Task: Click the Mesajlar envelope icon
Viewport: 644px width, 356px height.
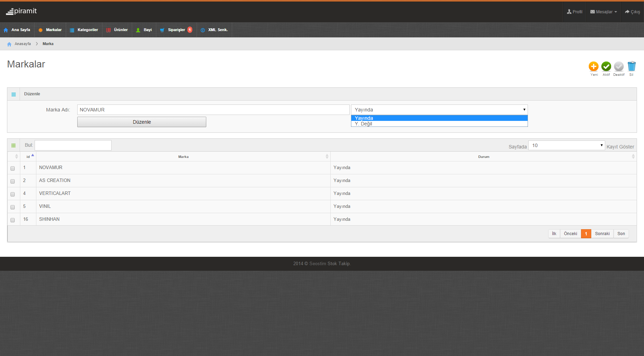Action: click(x=593, y=12)
